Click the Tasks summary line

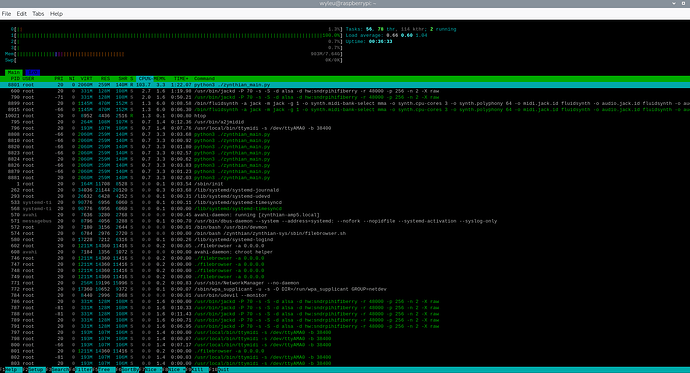[401, 29]
